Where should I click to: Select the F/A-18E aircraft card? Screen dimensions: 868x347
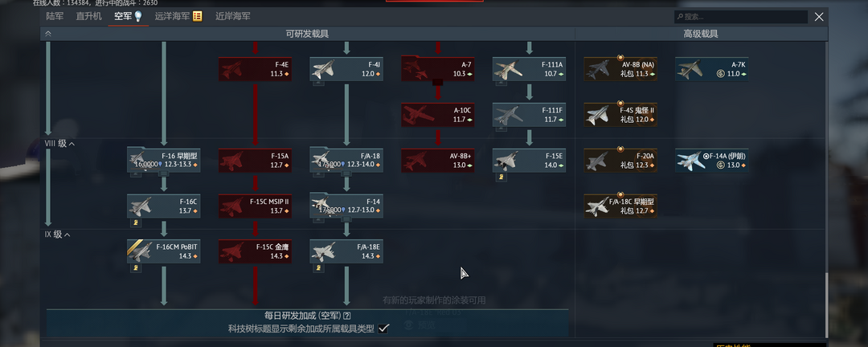coord(346,251)
